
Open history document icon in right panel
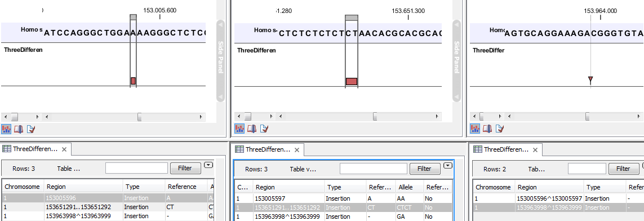click(500, 129)
